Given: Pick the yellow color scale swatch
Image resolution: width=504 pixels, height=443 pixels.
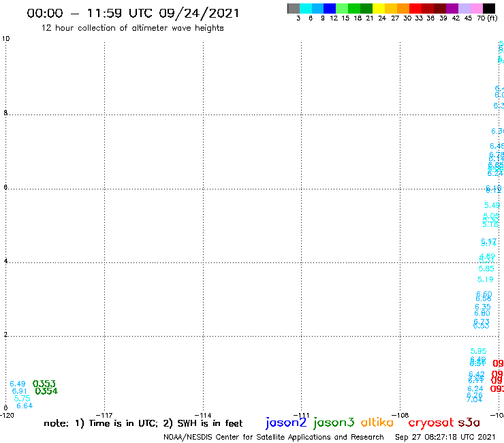Looking at the screenshot, I should pos(378,8).
